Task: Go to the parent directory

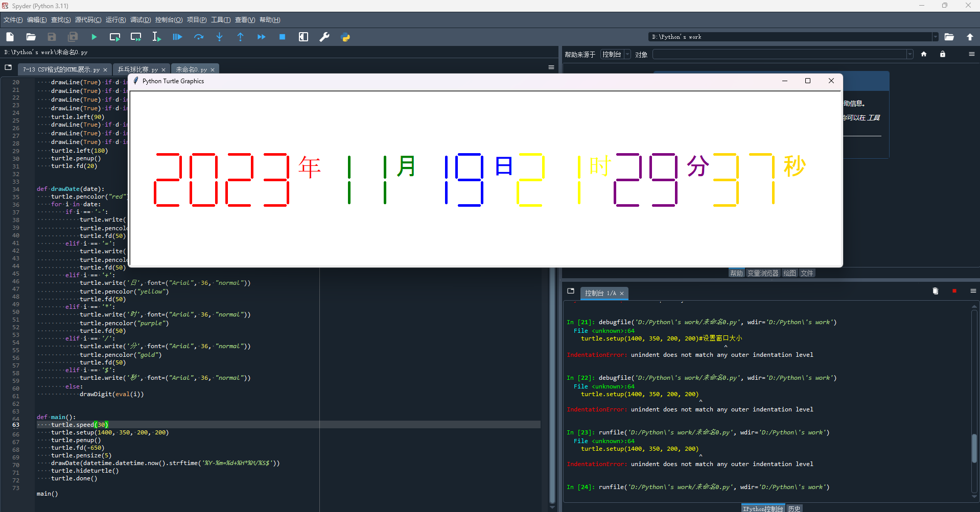Action: point(970,37)
